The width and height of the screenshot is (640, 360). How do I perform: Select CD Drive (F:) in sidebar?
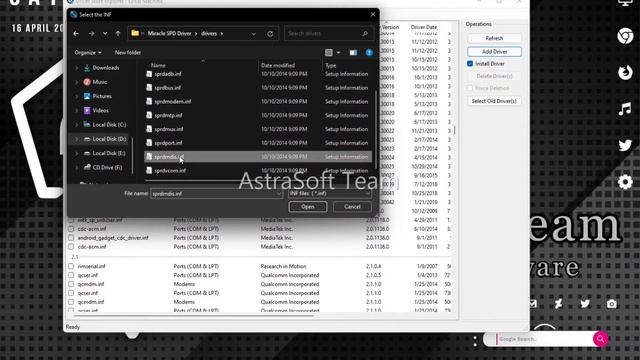pos(107,168)
